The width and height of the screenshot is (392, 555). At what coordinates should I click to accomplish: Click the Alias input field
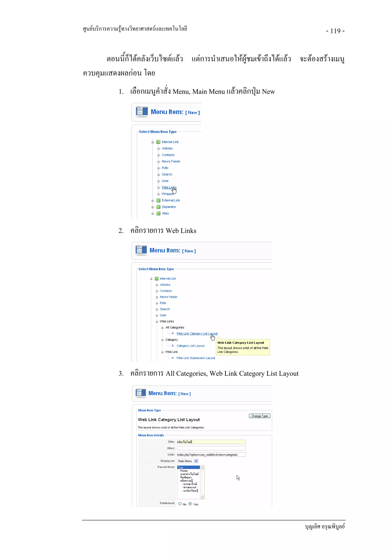(x=211, y=448)
